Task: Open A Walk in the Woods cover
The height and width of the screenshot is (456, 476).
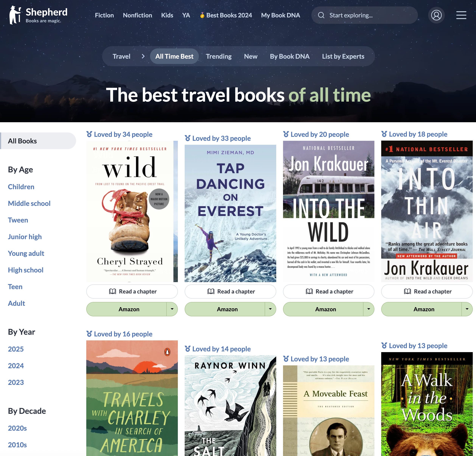Action: [427, 404]
